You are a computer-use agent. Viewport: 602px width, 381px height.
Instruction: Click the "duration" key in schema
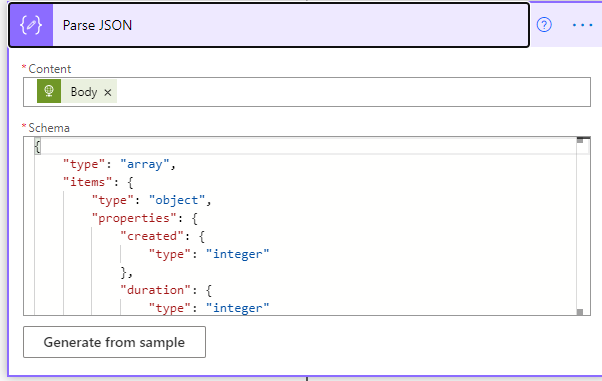point(155,290)
